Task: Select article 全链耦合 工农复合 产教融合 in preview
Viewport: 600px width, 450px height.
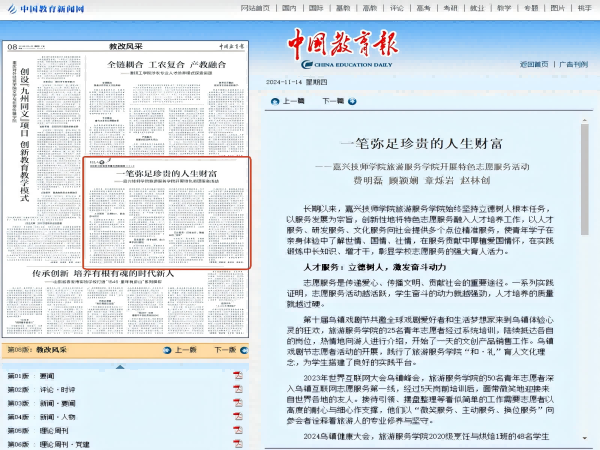Action: click(x=167, y=105)
